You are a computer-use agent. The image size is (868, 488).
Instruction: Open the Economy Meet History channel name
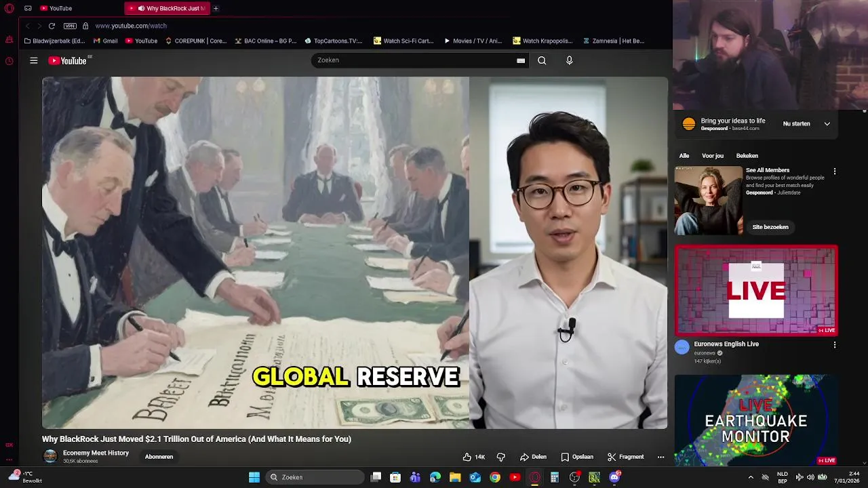click(96, 453)
